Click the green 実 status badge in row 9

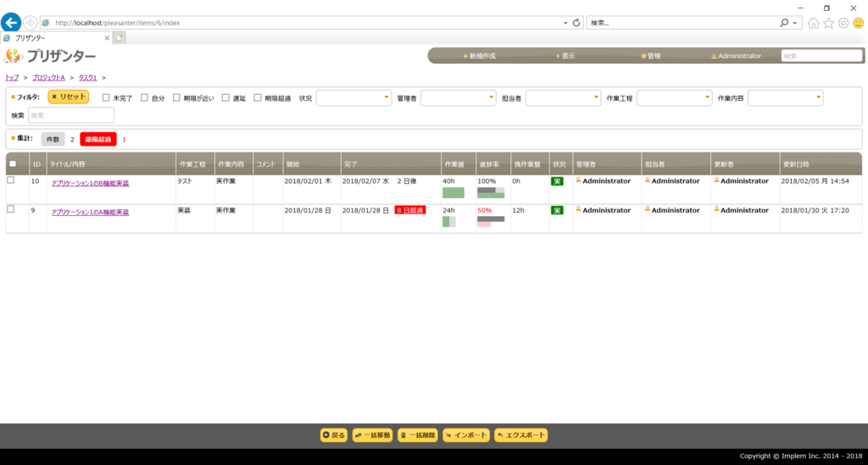[557, 211]
